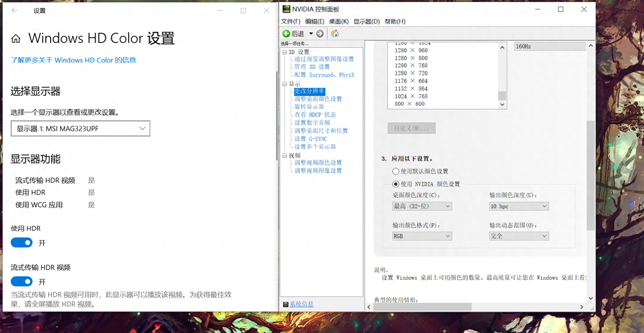Image resolution: width=644 pixels, height=333 pixels.
Task: Click the green Back button icon in NVIDIA panel
Action: [x=286, y=34]
